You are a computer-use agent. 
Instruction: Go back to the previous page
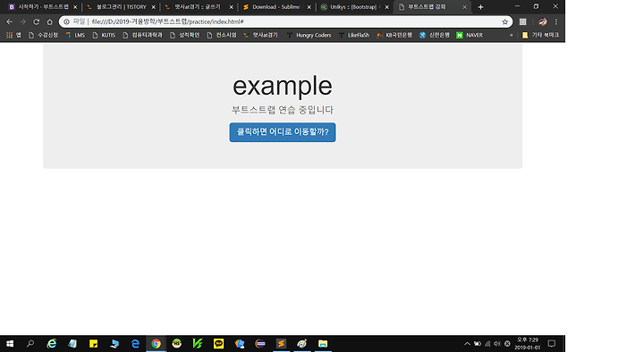(x=10, y=21)
